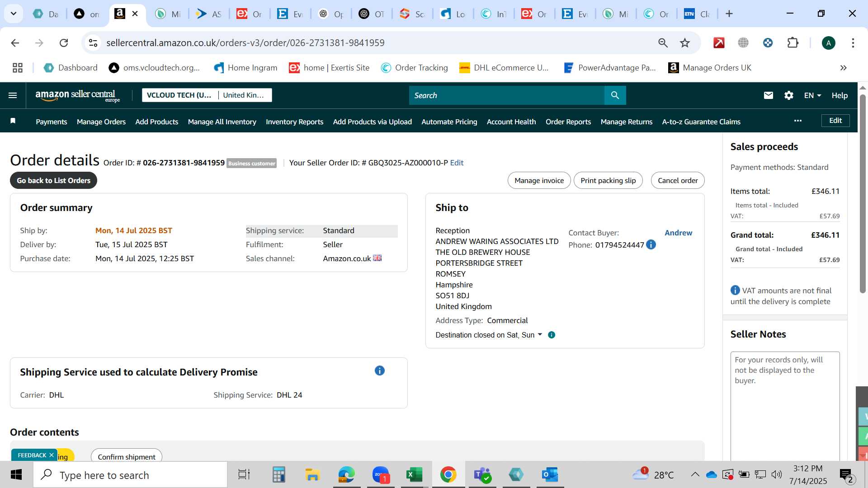
Task: Click info icon beside Destination closed
Action: tap(551, 335)
